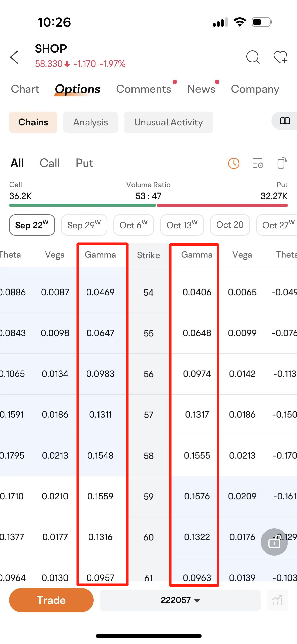Viewport: 297px width, 644px height.
Task: Open Unusual Activity section
Action: click(168, 122)
